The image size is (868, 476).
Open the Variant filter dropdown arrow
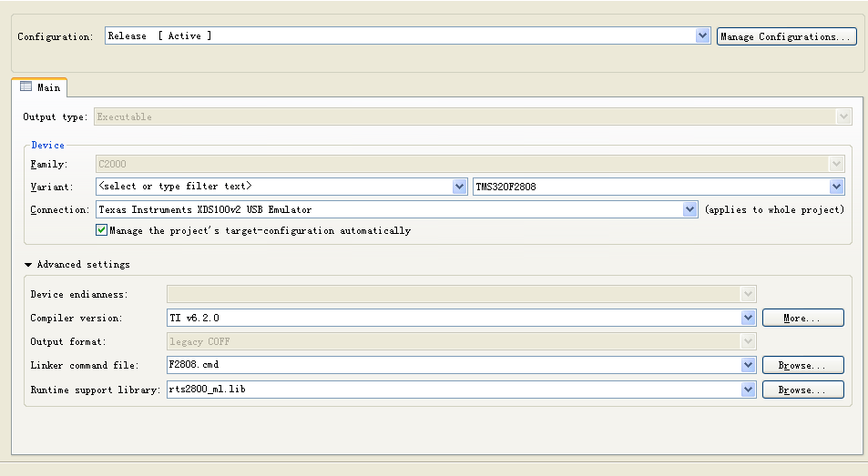tap(460, 187)
